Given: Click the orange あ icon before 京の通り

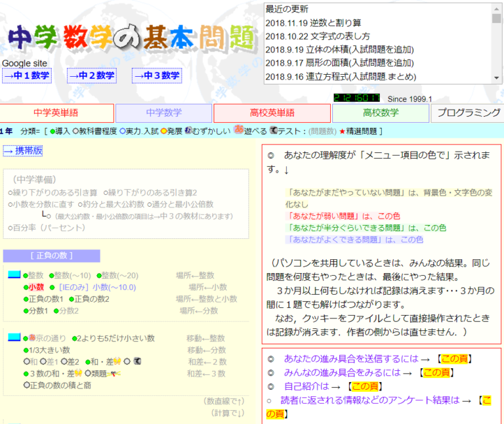Looking at the screenshot, I should point(32,337).
